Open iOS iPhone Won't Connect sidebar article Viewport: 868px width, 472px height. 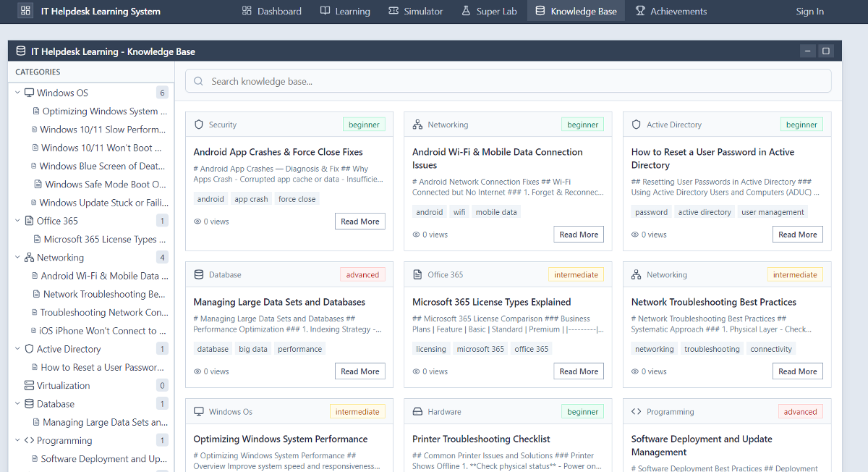(98, 330)
